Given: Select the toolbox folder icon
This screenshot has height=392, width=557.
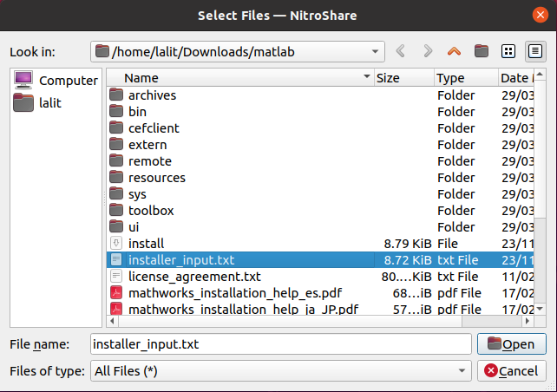Looking at the screenshot, I should (116, 210).
